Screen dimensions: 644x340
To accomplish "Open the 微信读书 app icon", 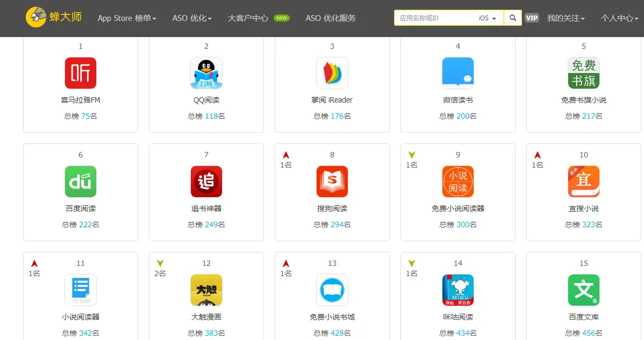I will 458,73.
